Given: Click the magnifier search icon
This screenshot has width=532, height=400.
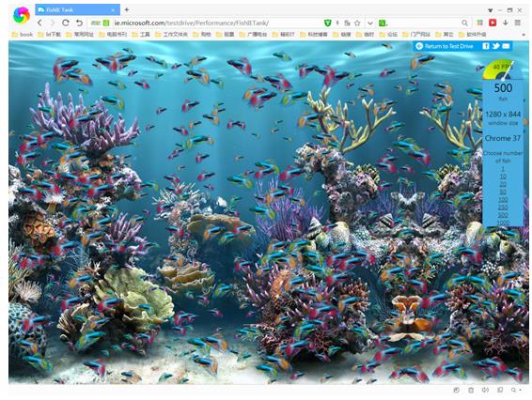Looking at the screenshot, I should pyautogui.click(x=464, y=23).
